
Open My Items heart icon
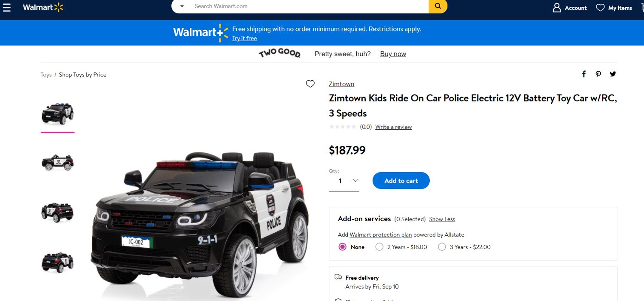[600, 8]
